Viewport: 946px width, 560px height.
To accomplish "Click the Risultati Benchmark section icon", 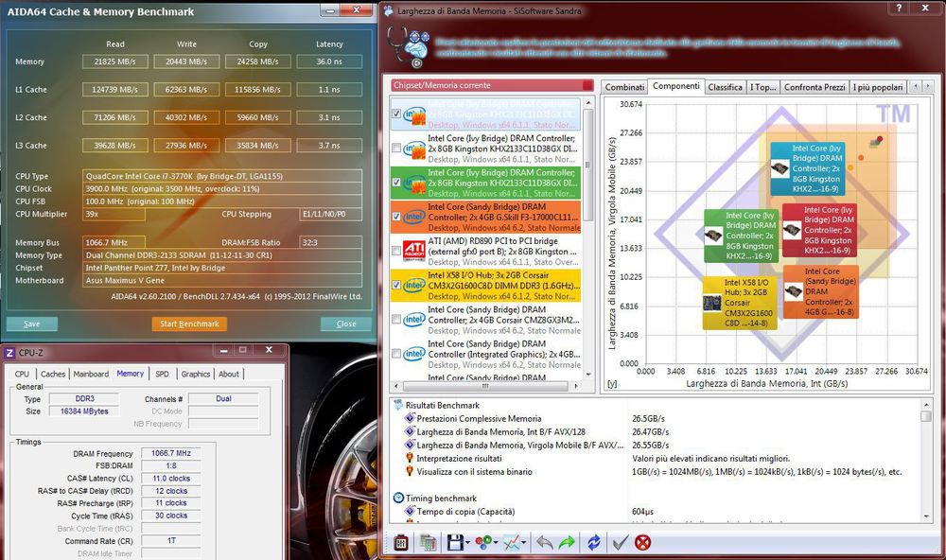I will point(398,405).
